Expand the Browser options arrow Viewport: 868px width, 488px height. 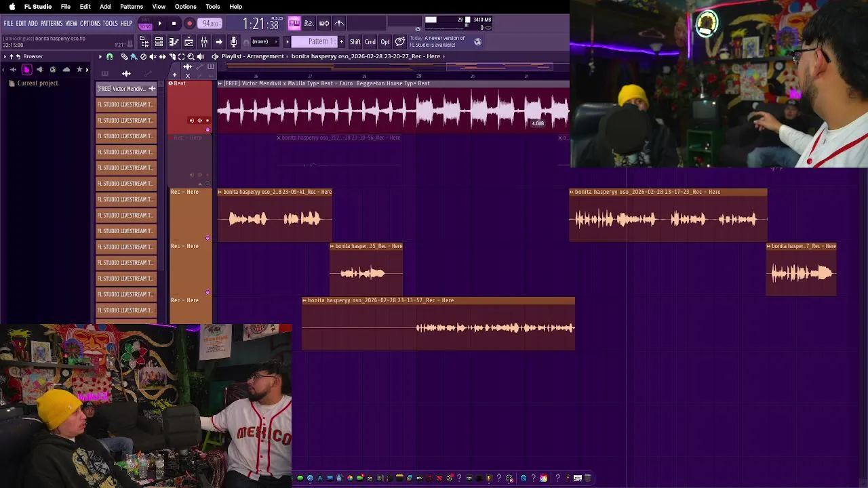click(x=5, y=57)
